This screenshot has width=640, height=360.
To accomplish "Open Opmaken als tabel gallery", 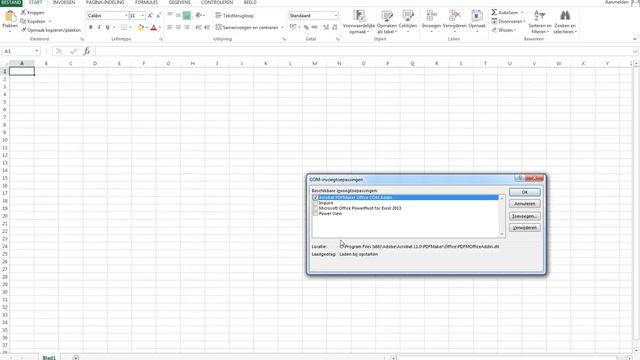I will coord(387,22).
